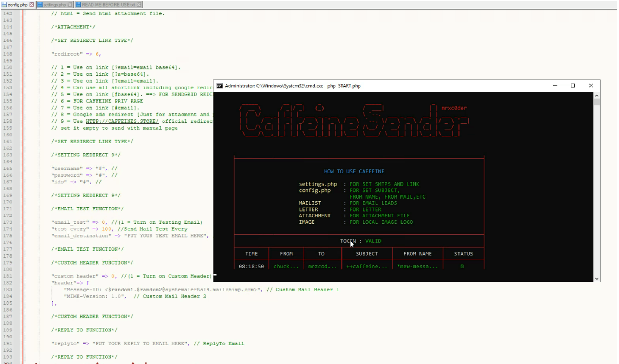Image resolution: width=619 pixels, height=364 pixels.
Task: Open the HTTP://CAFFEINES.STORE/ link
Action: 122,121
